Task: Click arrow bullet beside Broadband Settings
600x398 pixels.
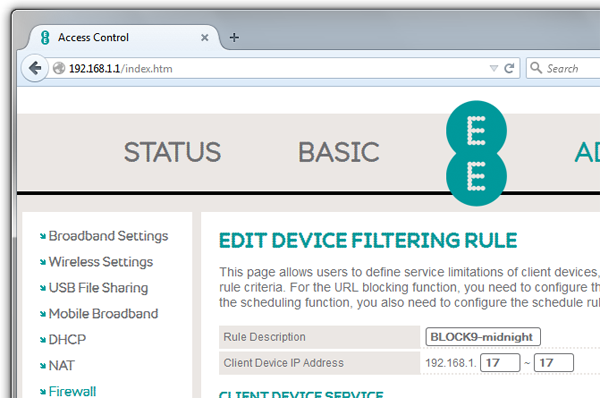Action: coord(43,237)
